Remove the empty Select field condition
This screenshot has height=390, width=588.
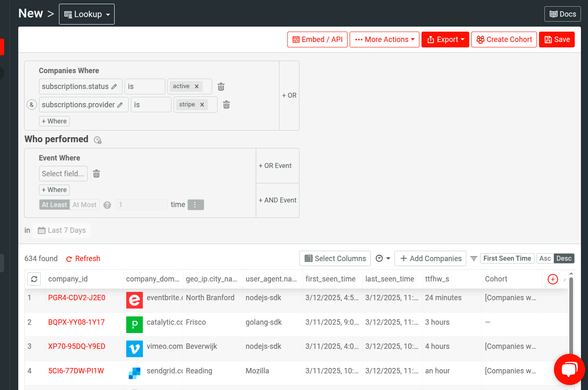tap(96, 173)
